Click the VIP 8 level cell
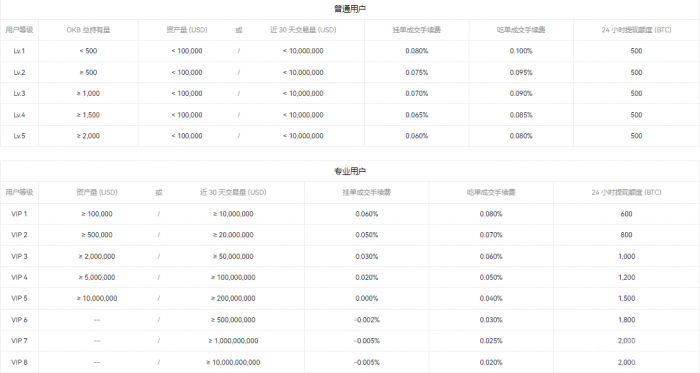The height and width of the screenshot is (373, 700). pyautogui.click(x=19, y=362)
